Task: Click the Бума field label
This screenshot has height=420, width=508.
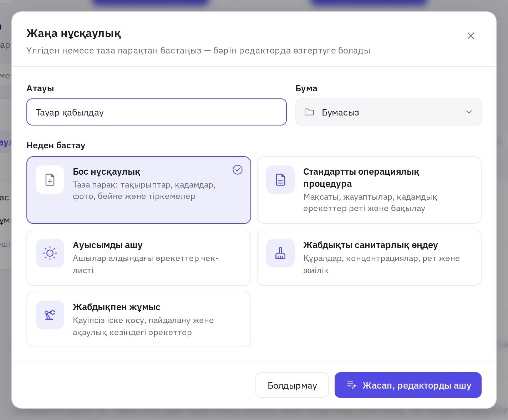Action: point(306,88)
